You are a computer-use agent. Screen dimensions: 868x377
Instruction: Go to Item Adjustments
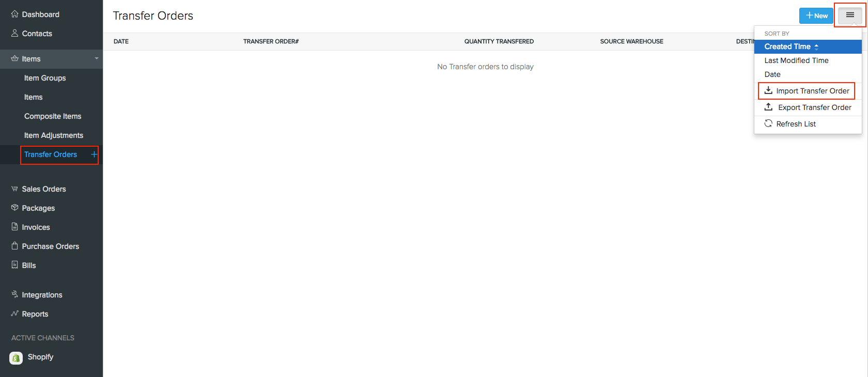pyautogui.click(x=54, y=135)
